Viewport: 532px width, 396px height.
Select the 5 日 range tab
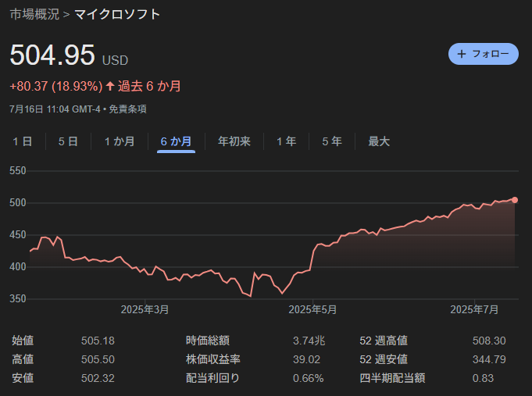click(x=68, y=141)
